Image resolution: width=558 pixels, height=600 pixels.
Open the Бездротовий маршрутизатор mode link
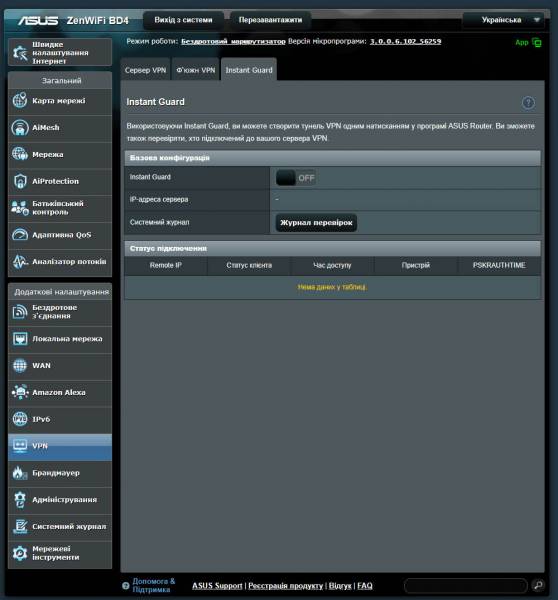pos(233,41)
